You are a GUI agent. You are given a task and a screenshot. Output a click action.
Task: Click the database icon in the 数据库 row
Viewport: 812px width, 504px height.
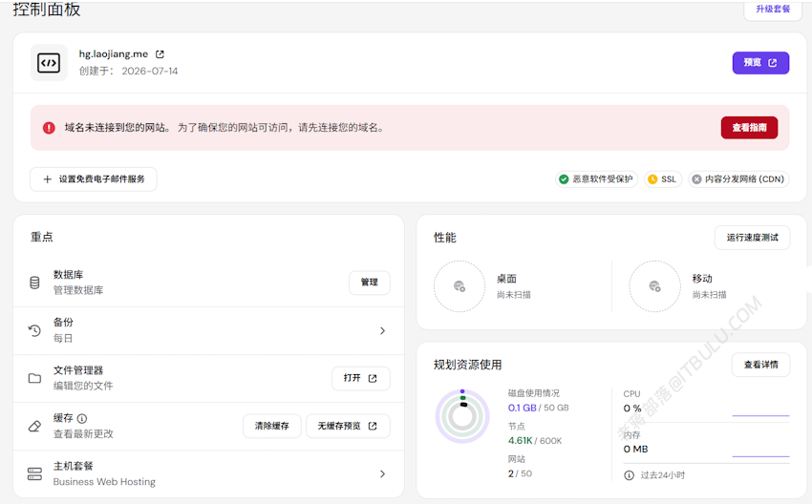34,283
